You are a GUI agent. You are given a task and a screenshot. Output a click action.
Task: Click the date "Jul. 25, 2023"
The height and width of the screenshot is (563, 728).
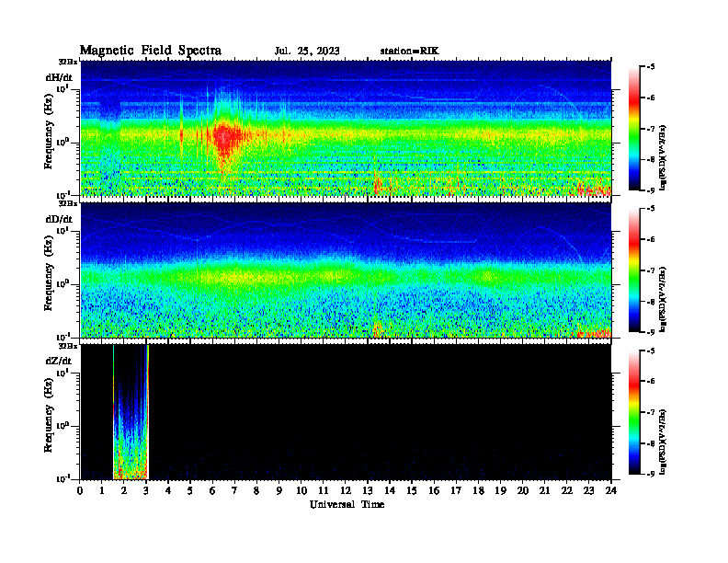(x=307, y=52)
